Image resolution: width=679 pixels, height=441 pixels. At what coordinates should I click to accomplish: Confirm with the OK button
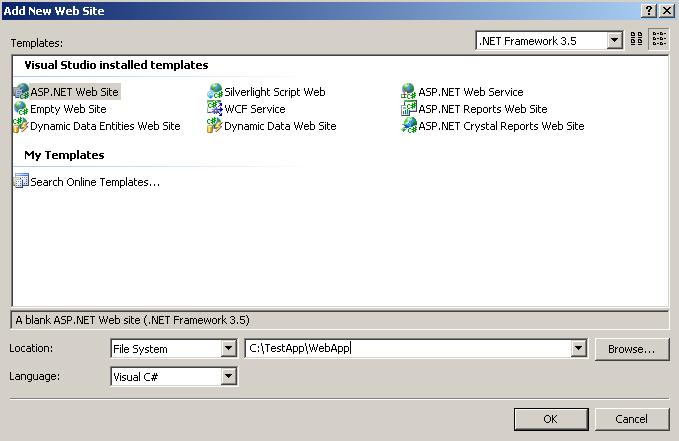[550, 419]
